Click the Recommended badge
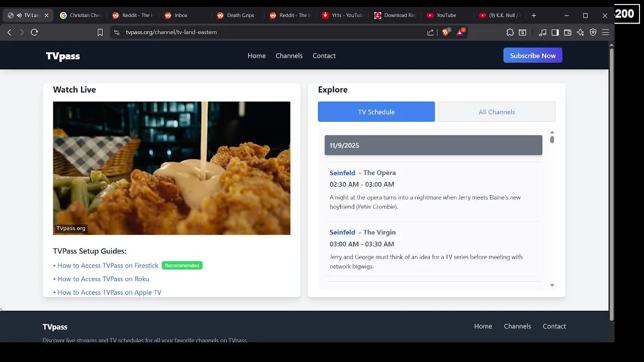 182,265
